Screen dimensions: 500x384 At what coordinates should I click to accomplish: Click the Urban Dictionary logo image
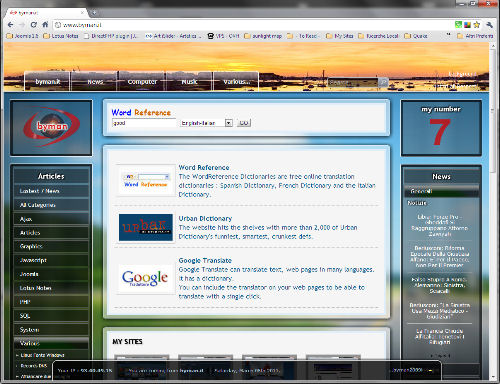[146, 228]
